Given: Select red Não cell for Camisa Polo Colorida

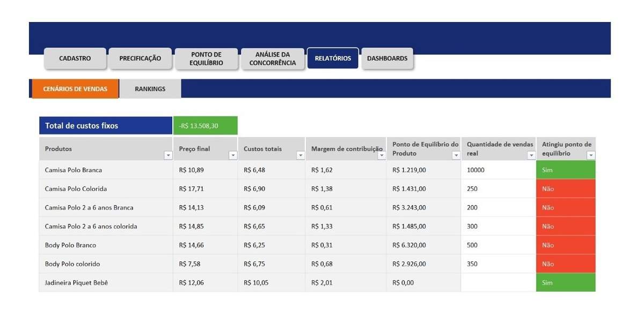Looking at the screenshot, I should (566, 189).
